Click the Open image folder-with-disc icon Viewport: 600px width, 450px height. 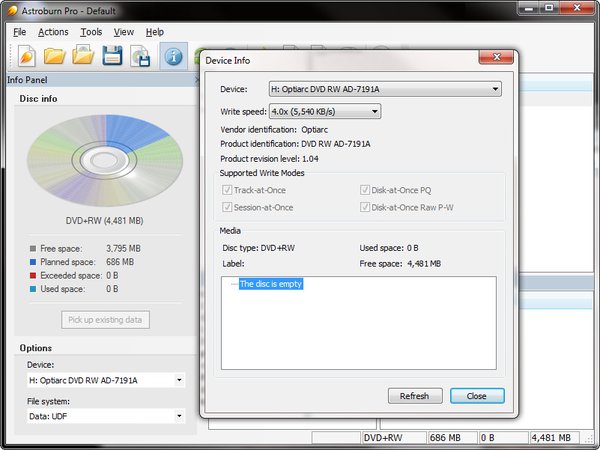click(x=83, y=55)
